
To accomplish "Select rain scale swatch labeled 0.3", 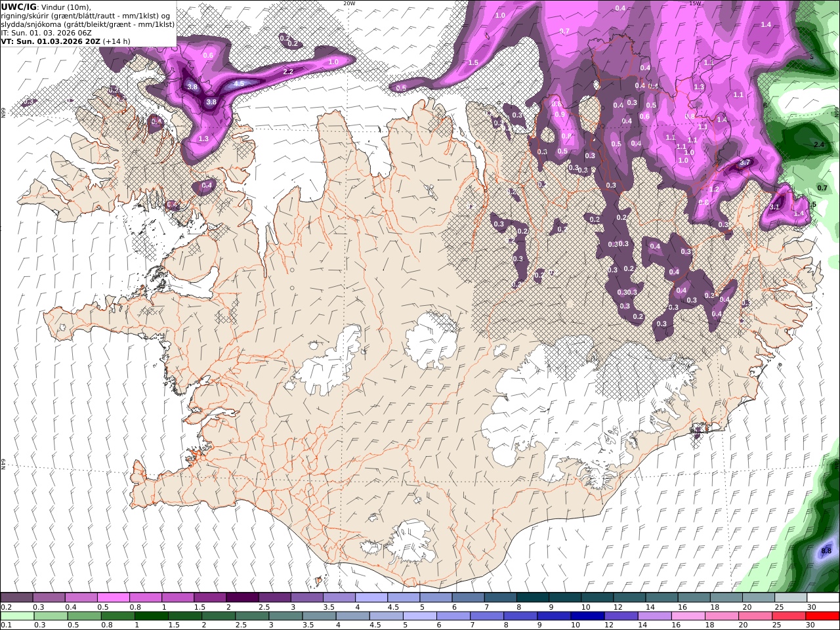I will pyautogui.click(x=51, y=616).
